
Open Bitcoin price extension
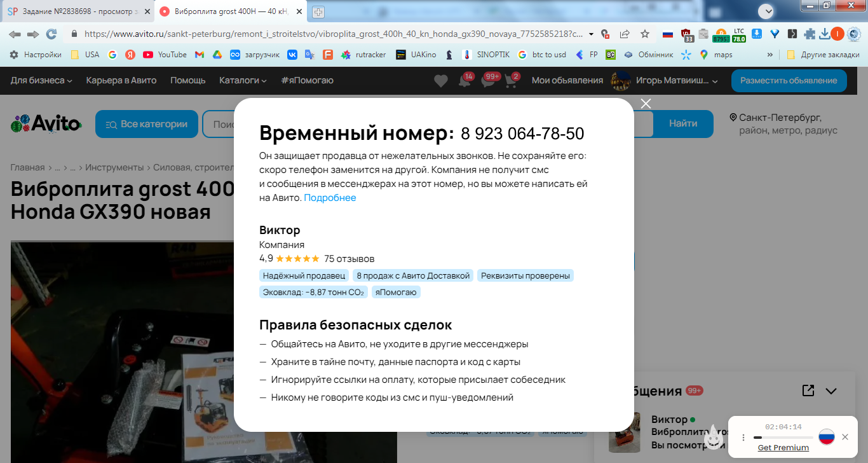tap(721, 35)
